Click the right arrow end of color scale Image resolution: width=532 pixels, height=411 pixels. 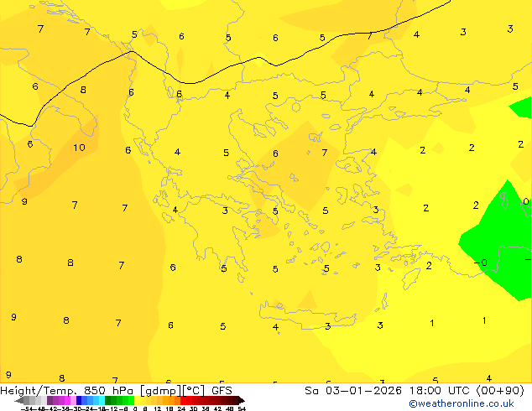click(241, 401)
